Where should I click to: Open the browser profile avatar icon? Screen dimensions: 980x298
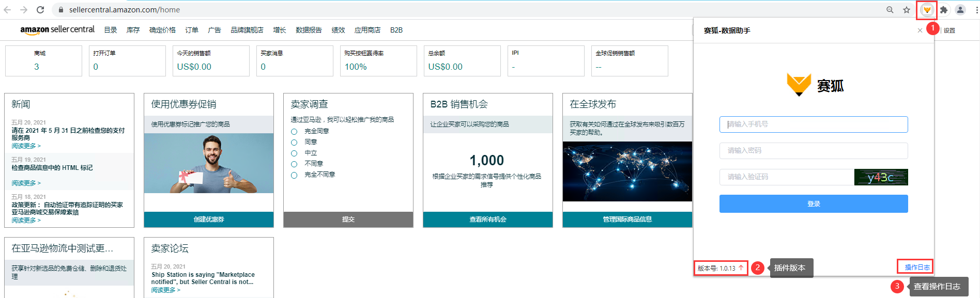pyautogui.click(x=960, y=10)
